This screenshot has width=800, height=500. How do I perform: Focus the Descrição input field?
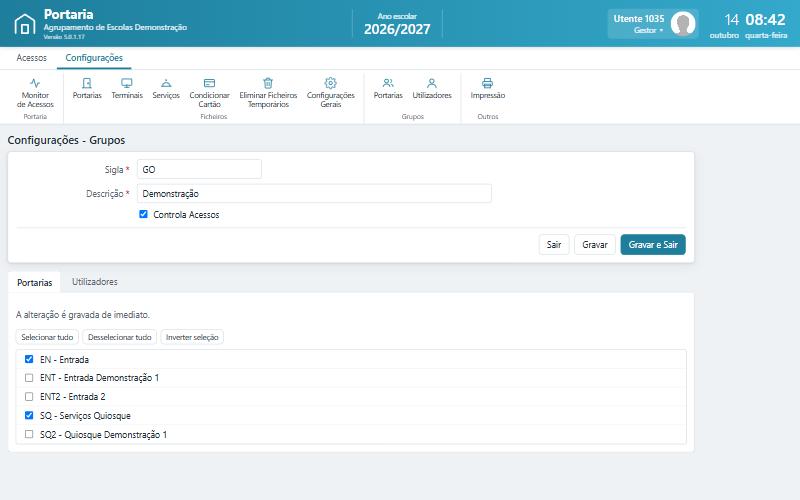click(x=314, y=193)
